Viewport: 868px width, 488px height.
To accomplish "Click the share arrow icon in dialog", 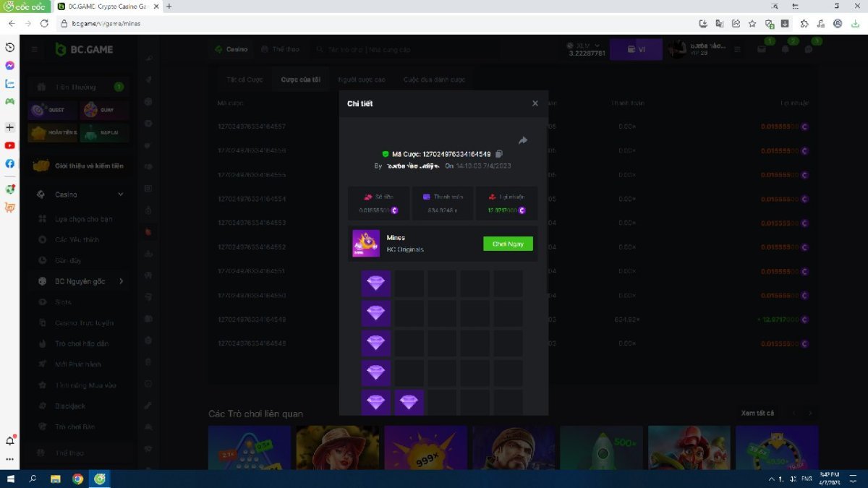I will pos(523,140).
